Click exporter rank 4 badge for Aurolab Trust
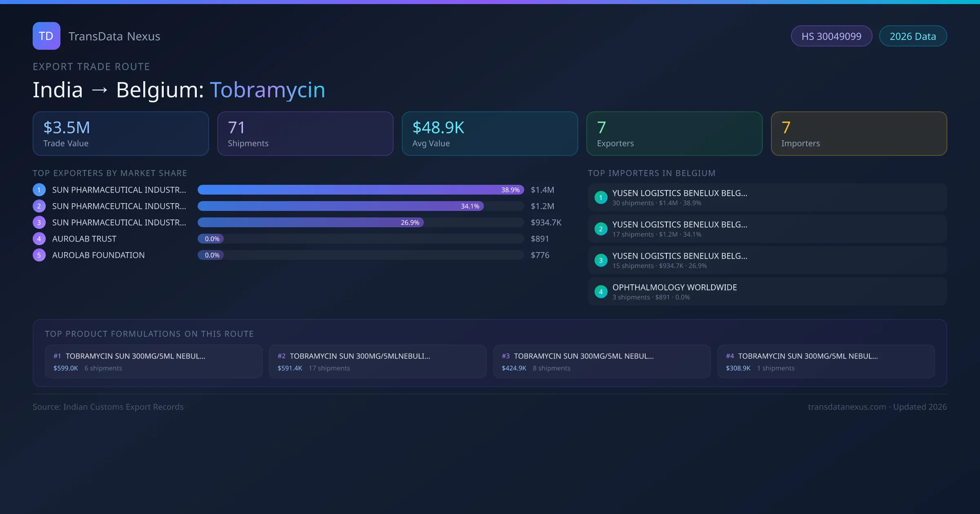This screenshot has width=980, height=514. [39, 239]
